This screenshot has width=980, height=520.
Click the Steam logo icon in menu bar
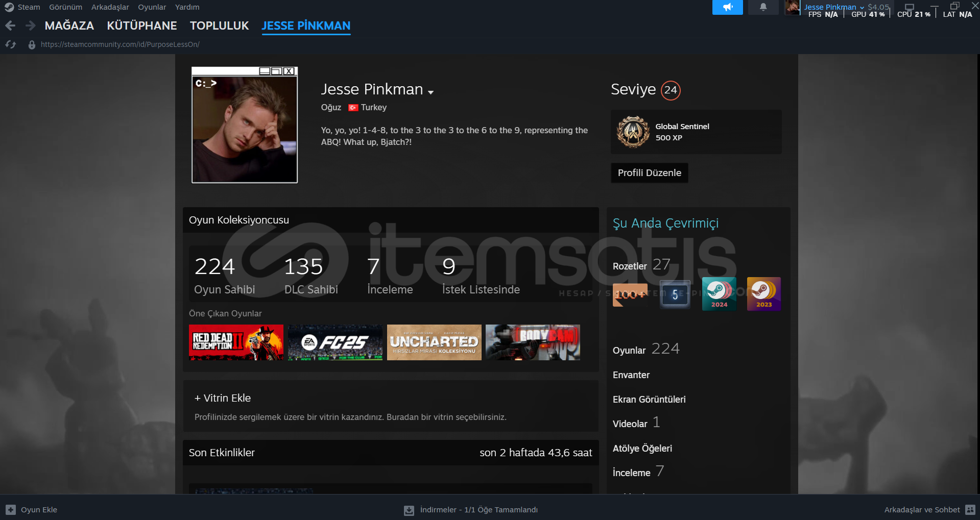pos(9,7)
